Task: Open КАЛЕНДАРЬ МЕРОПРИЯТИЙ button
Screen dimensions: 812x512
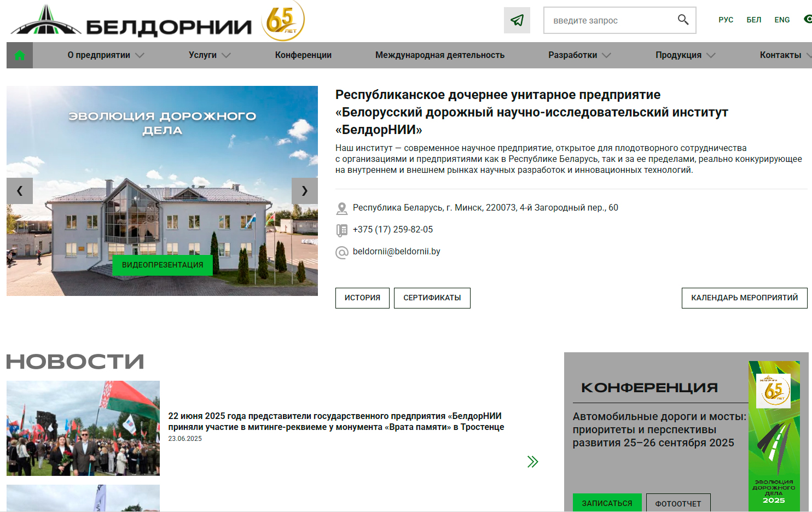Action: pyautogui.click(x=745, y=298)
